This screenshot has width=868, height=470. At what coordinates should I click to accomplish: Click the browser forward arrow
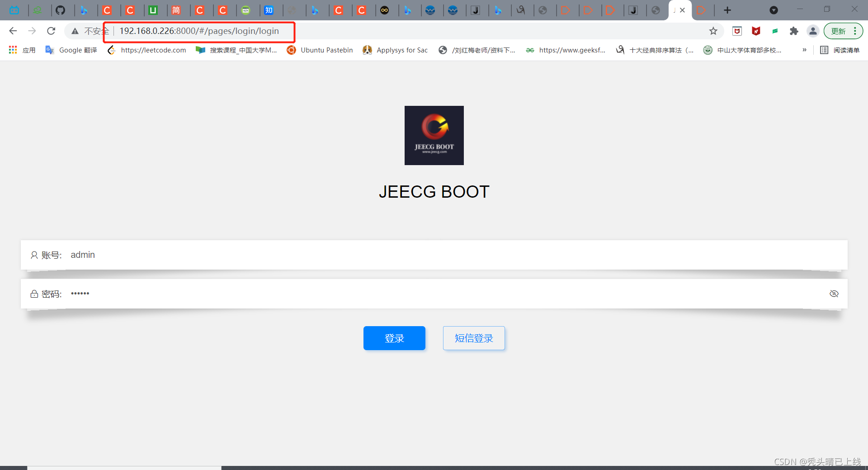coord(32,31)
